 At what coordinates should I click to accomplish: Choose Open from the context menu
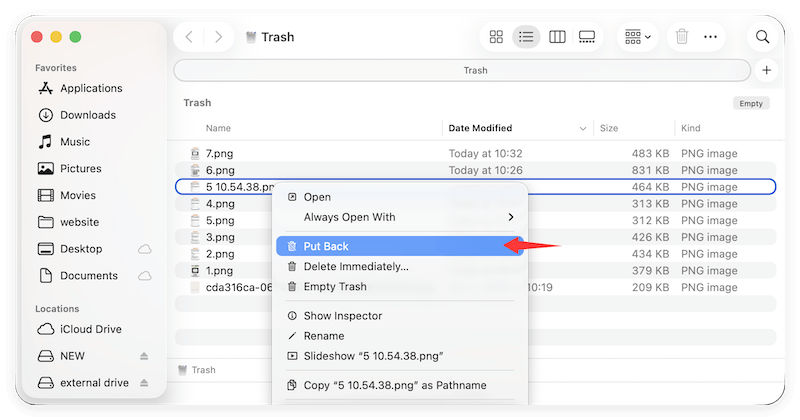click(399, 197)
